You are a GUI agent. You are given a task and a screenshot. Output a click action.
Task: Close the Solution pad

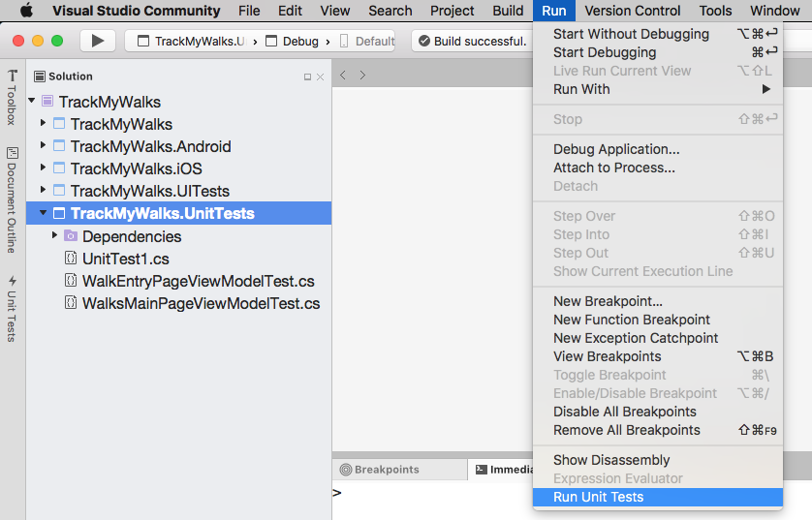click(320, 77)
